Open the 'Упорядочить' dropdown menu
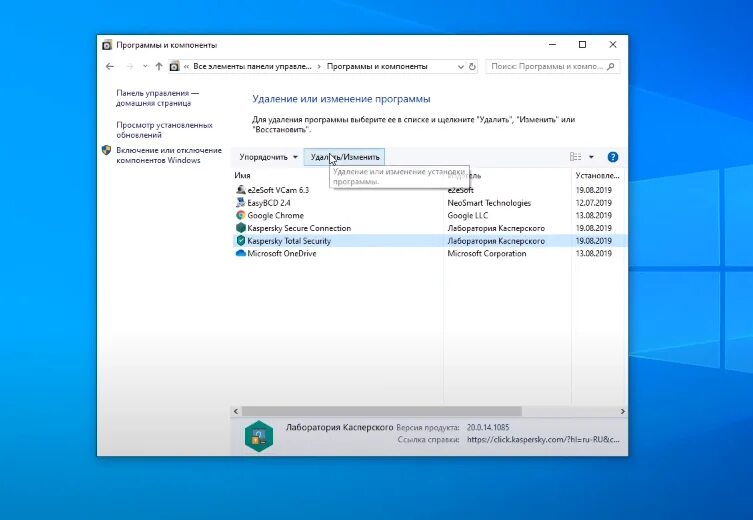753x520 pixels. (x=268, y=157)
